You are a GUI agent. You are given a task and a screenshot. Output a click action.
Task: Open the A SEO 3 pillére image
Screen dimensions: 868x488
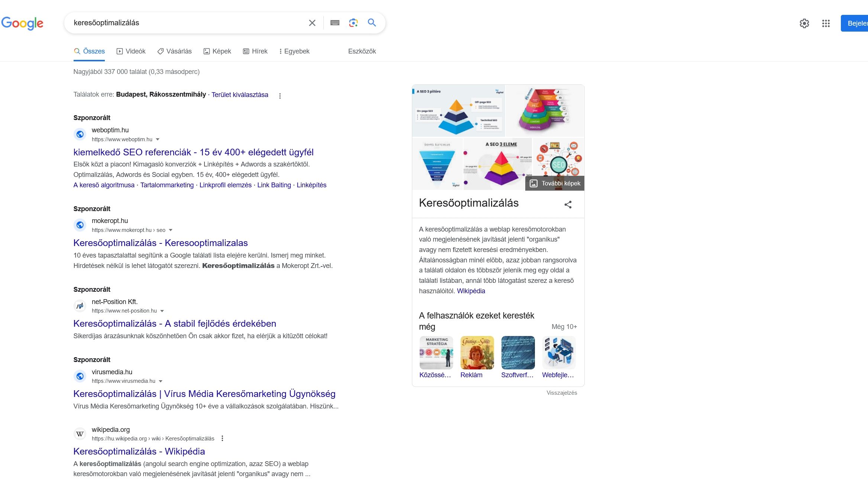tap(458, 111)
